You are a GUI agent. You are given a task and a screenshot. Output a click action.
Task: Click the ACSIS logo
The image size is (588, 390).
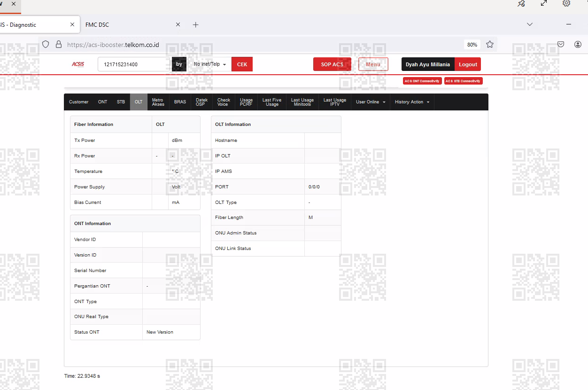[x=78, y=64]
